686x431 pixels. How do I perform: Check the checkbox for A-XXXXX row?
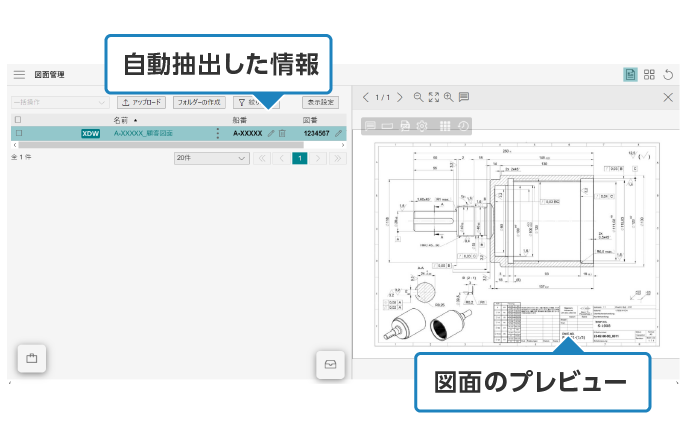pyautogui.click(x=19, y=133)
